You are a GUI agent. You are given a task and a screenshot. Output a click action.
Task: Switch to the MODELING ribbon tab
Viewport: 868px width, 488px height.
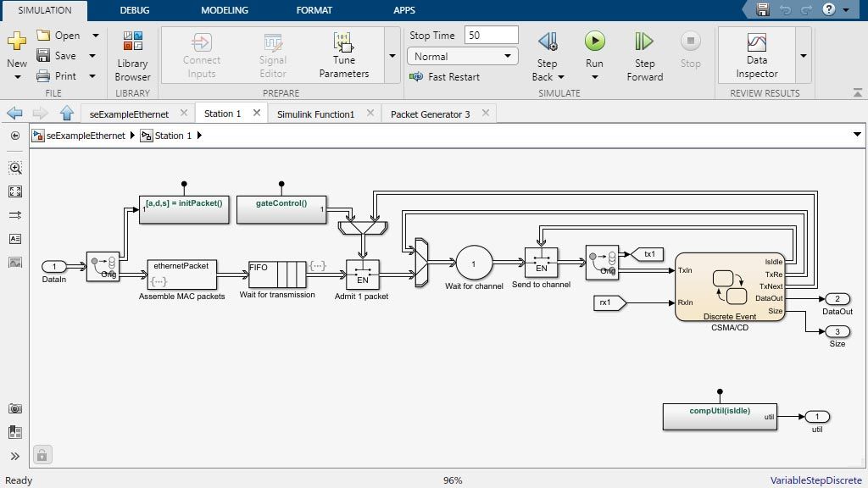(225, 10)
